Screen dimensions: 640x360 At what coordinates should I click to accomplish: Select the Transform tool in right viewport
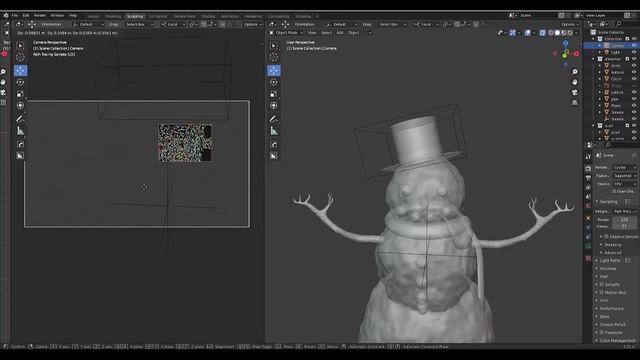pos(274,105)
